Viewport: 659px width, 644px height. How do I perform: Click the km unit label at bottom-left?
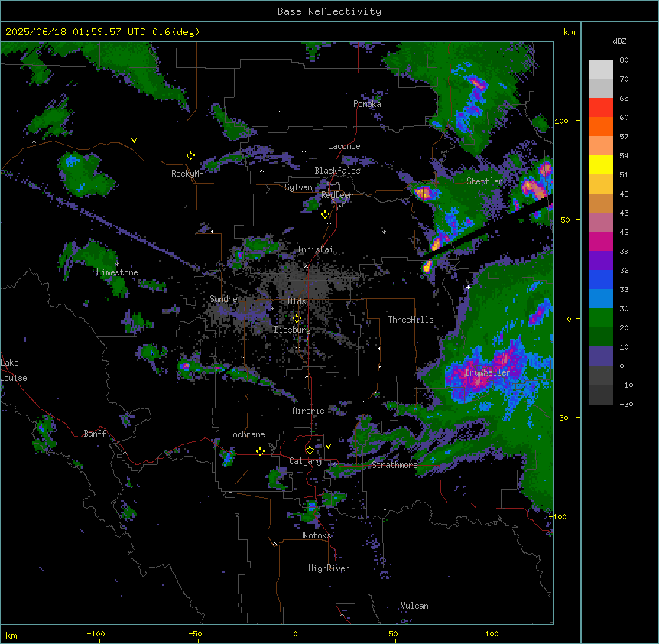pos(11,636)
